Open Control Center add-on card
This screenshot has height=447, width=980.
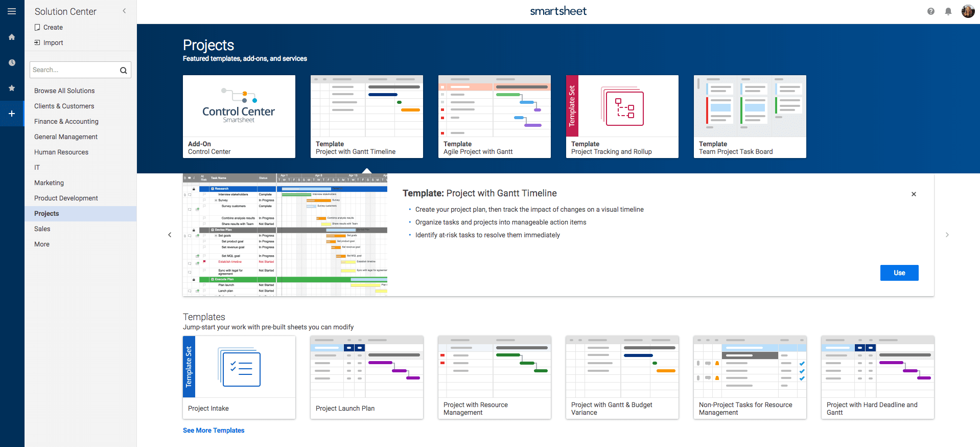pos(239,117)
